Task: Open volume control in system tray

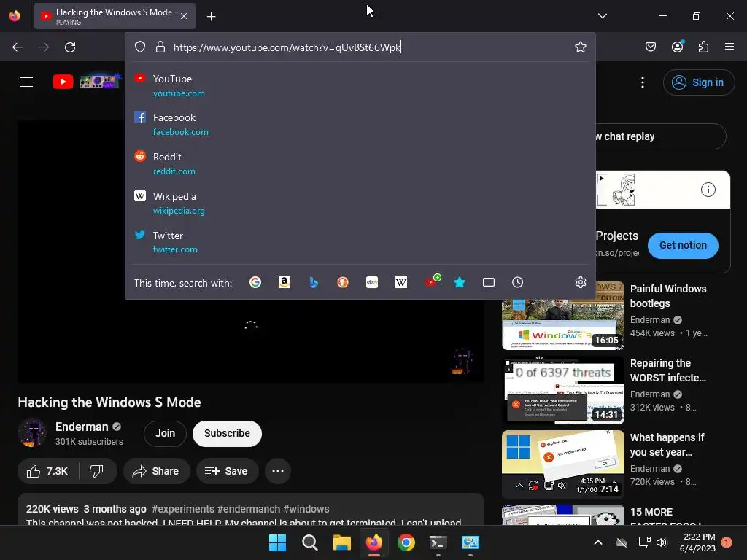Action: tap(662, 542)
